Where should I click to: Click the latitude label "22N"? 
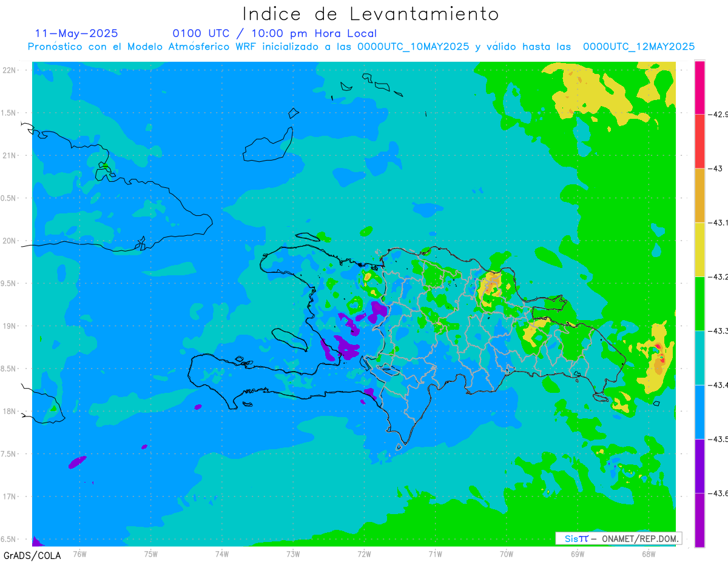10,70
